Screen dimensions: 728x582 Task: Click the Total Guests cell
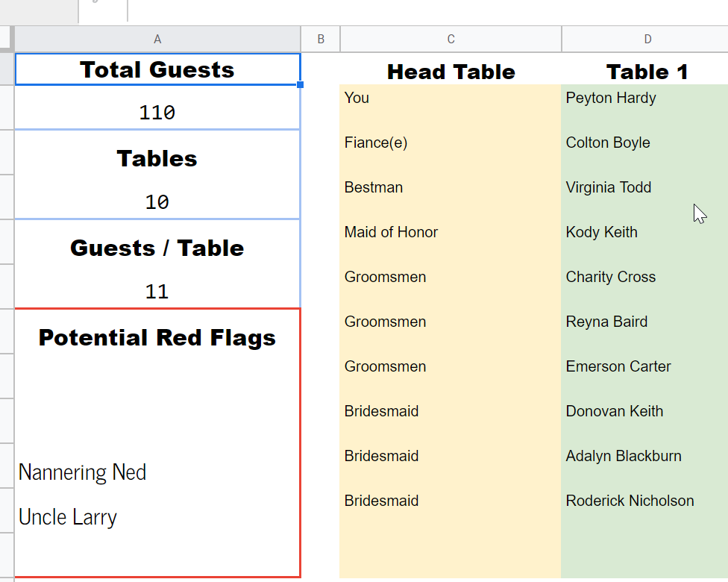click(157, 69)
